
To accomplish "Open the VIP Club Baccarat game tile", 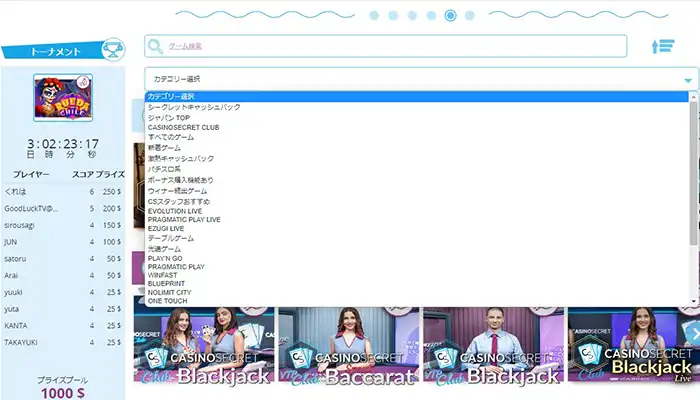I will click(349, 345).
